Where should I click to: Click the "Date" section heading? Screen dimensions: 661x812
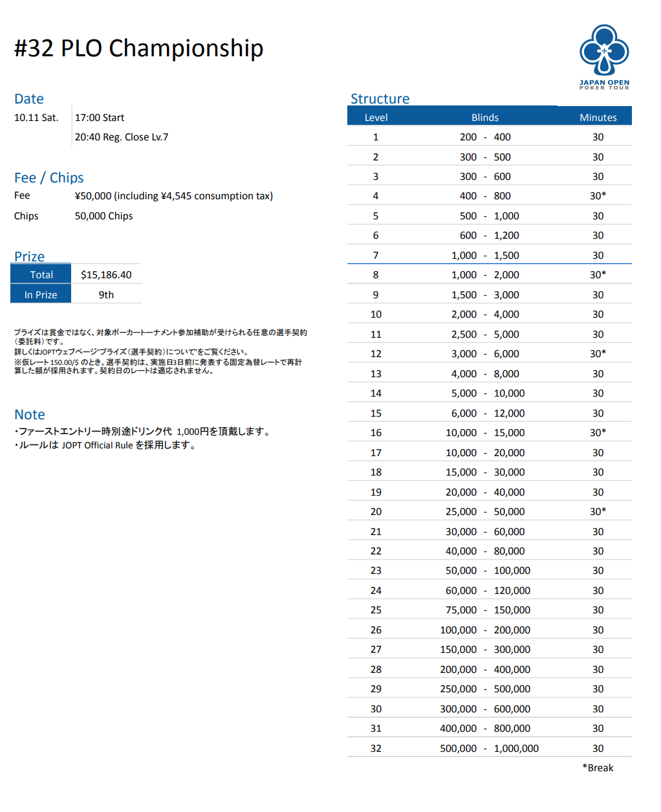click(29, 99)
